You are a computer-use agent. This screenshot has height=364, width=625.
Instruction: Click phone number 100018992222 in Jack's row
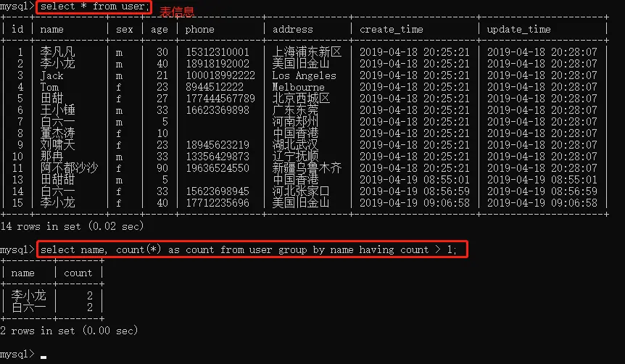point(220,75)
